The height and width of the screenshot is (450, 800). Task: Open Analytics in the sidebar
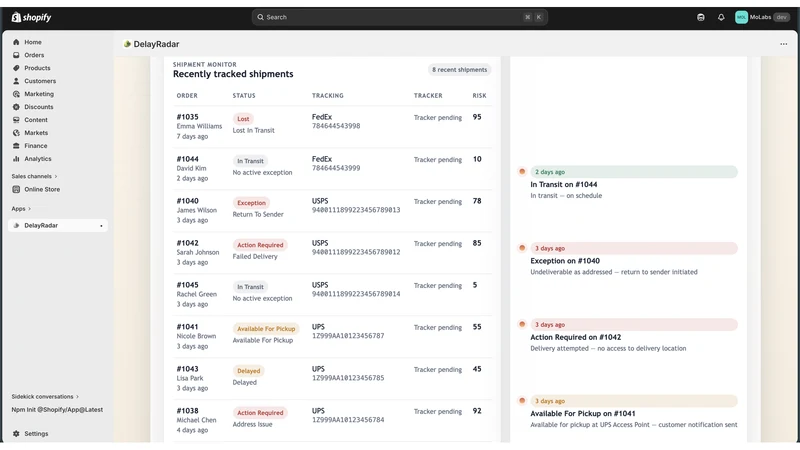point(38,159)
